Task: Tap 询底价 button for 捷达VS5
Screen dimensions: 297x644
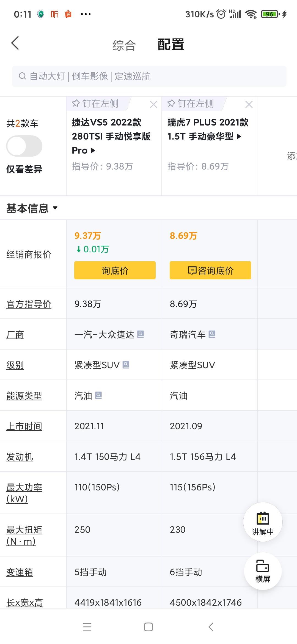Action: (x=115, y=270)
